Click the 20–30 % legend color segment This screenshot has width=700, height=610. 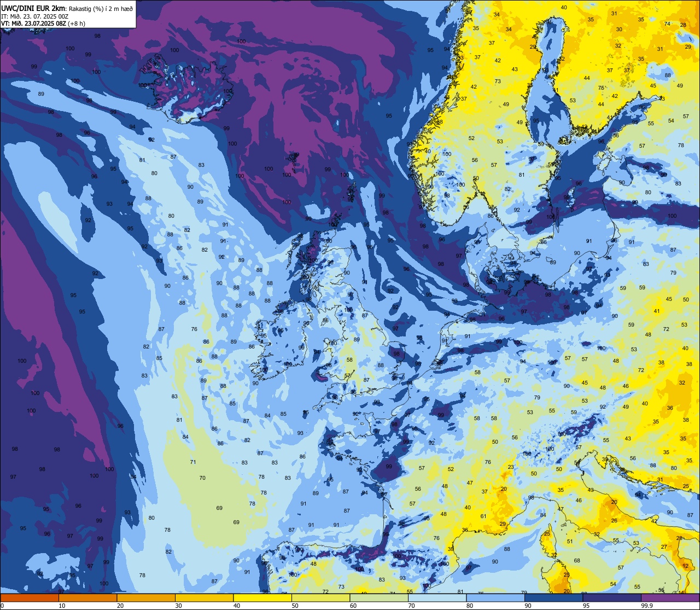pyautogui.click(x=146, y=598)
